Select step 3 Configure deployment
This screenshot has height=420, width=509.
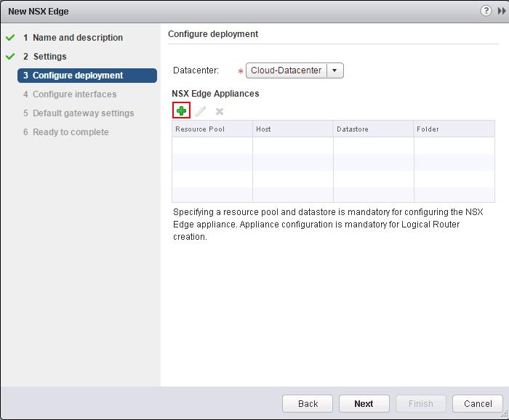pos(87,76)
